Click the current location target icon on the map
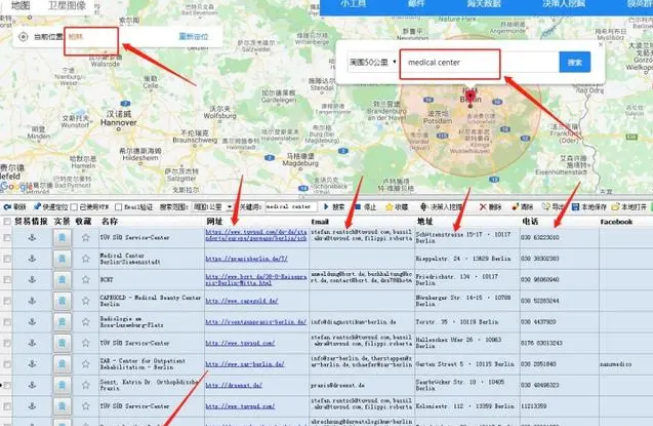The width and height of the screenshot is (653, 426). [23, 37]
